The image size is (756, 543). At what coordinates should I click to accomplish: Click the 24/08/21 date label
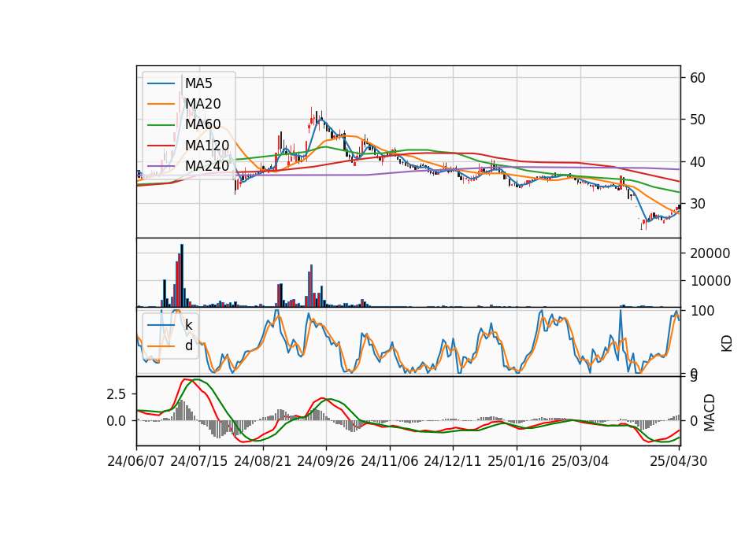[x=263, y=461]
